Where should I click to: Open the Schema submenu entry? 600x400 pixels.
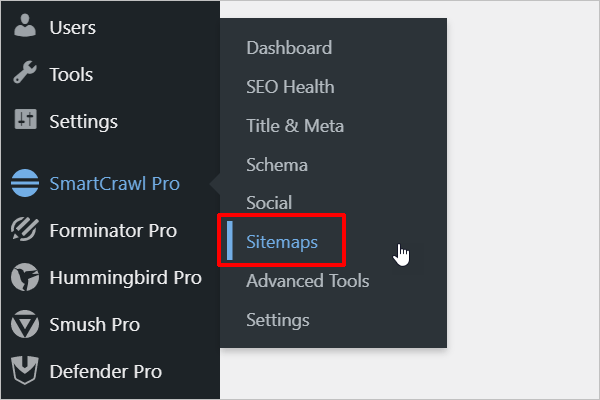(x=277, y=165)
